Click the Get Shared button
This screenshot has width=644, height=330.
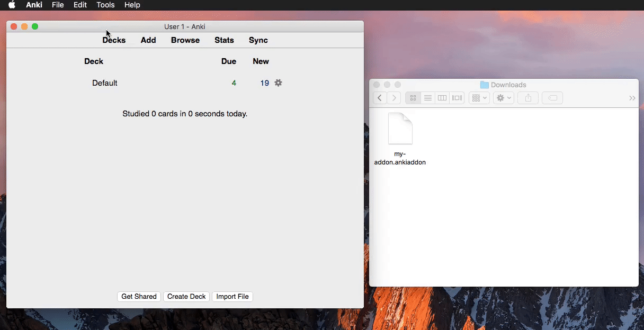pos(139,297)
